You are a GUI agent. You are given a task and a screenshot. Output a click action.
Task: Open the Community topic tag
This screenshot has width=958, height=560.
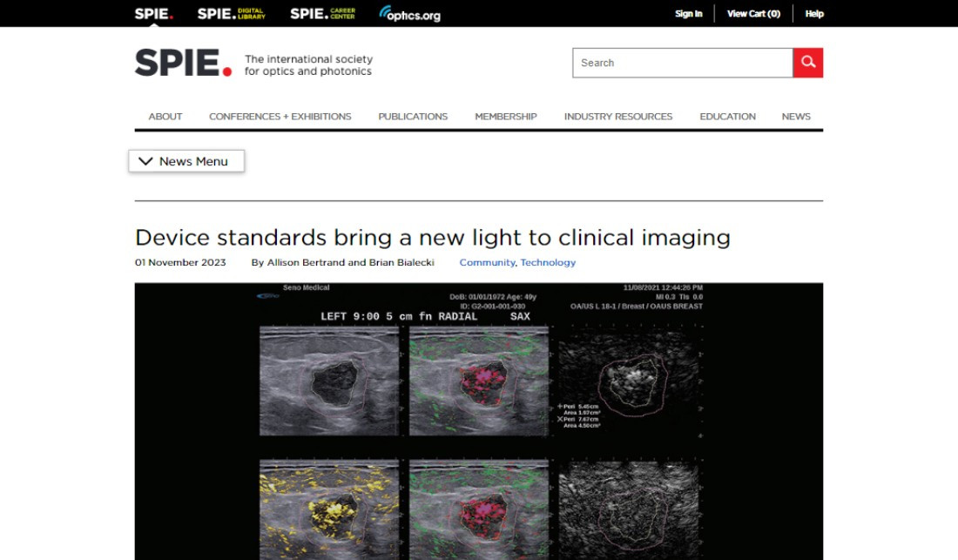487,262
